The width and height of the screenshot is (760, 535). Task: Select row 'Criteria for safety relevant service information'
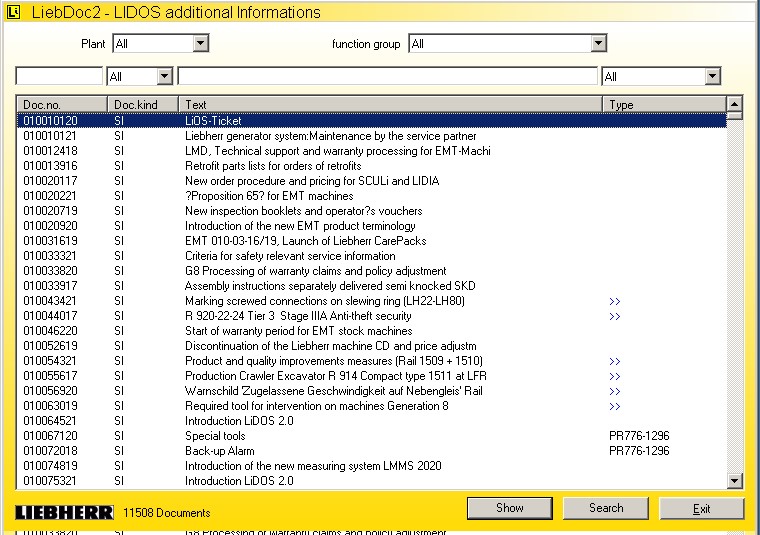pos(372,256)
